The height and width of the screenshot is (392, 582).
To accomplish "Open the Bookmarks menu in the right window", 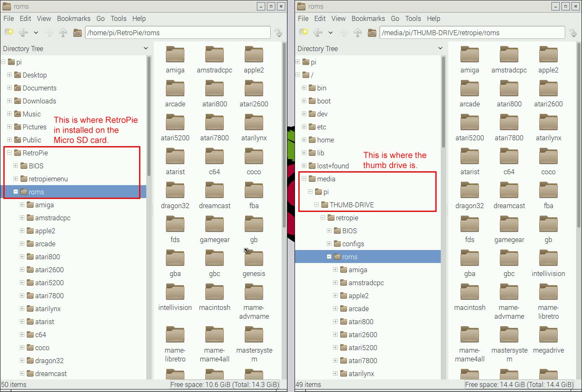I will pos(368,18).
